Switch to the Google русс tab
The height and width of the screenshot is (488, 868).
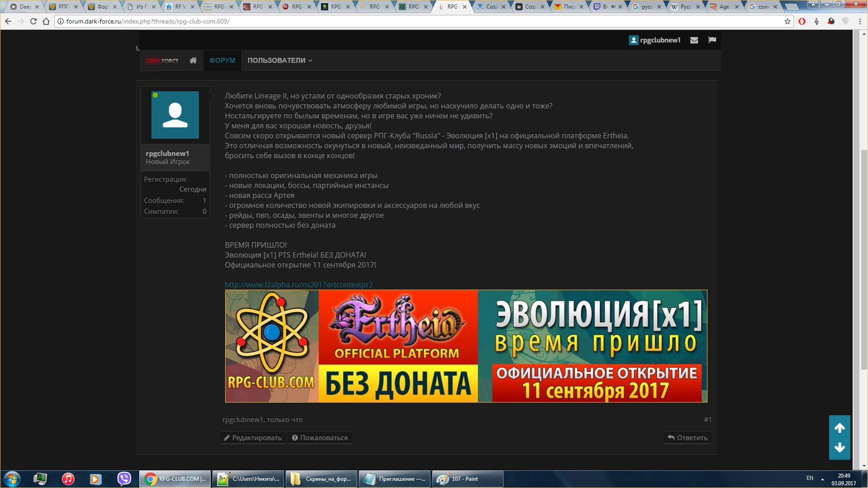646,7
